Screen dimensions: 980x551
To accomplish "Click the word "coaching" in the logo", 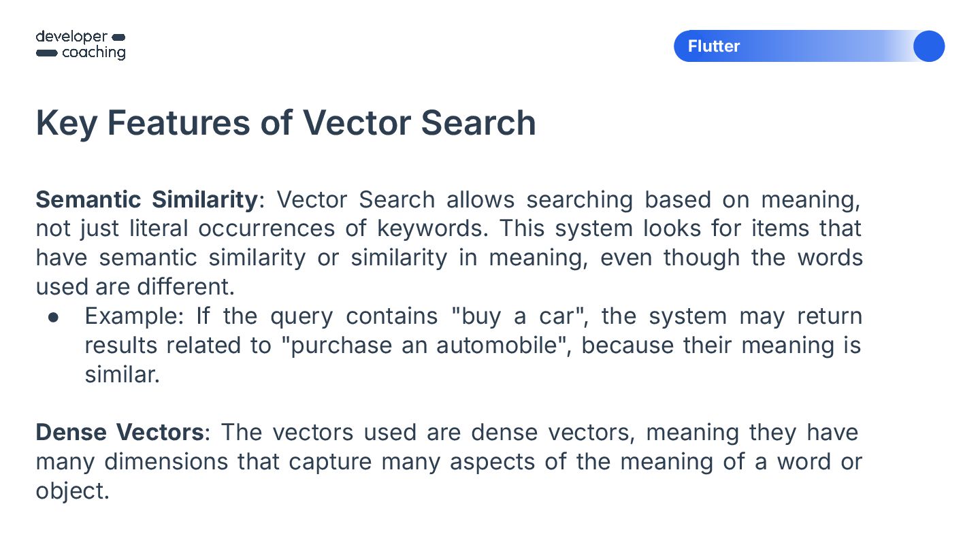I will (94, 53).
